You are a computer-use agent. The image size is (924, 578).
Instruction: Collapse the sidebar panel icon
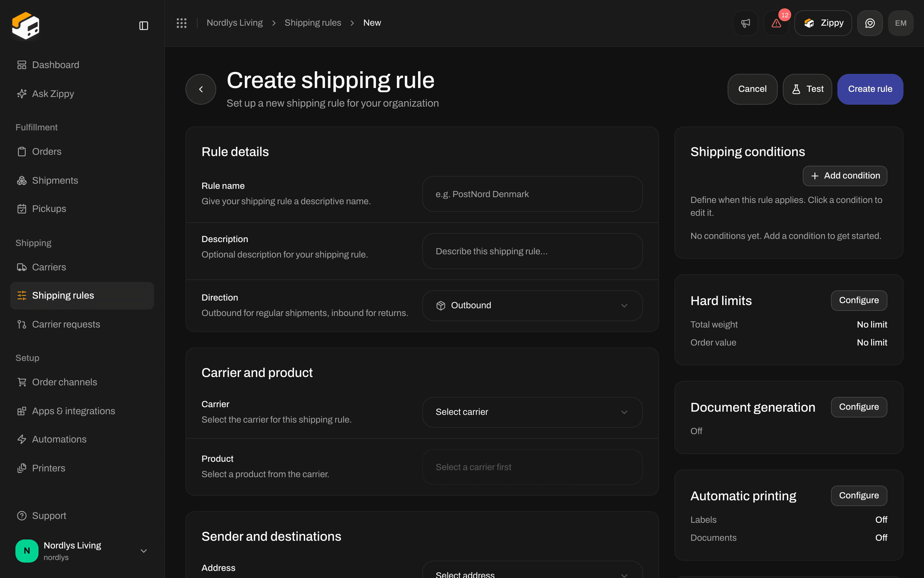click(143, 26)
